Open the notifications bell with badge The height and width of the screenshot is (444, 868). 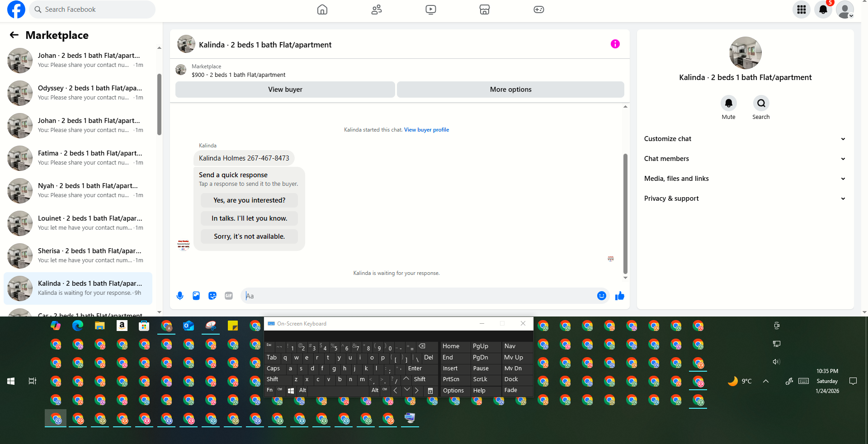click(x=823, y=9)
